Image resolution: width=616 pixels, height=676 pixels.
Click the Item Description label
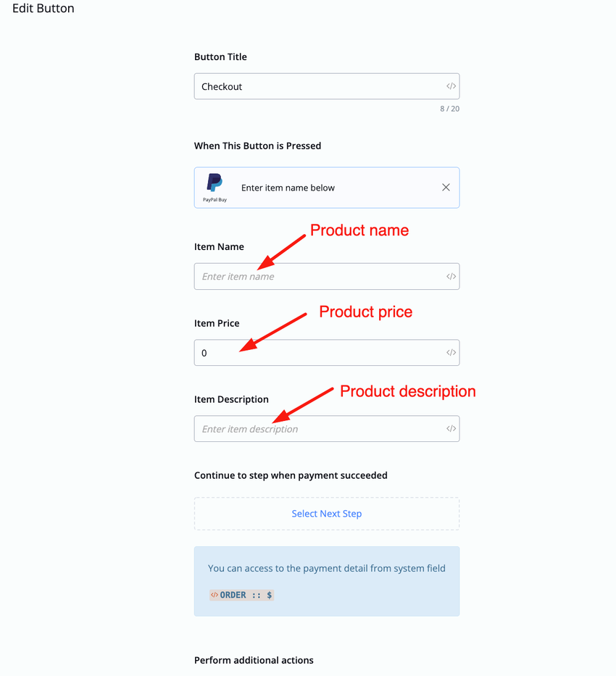pos(231,399)
